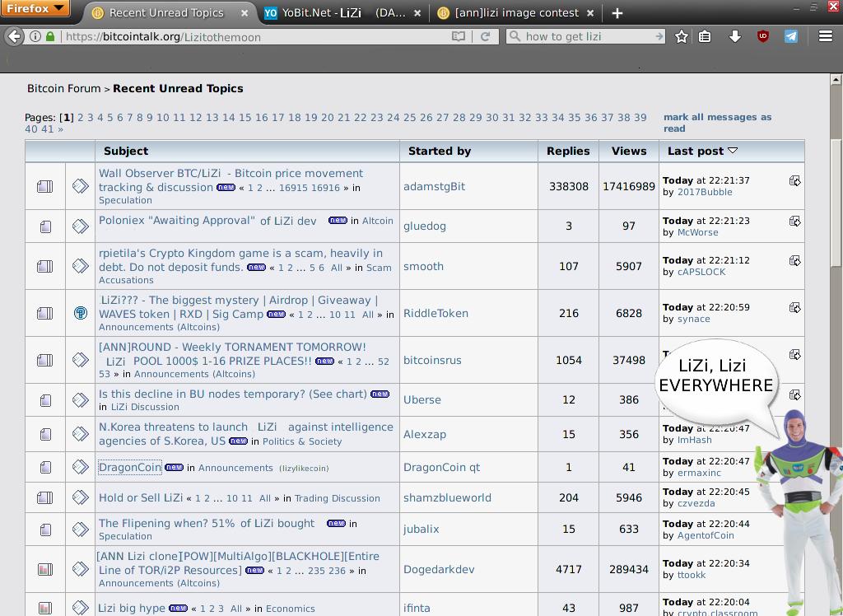Close the [ann]lizi image contest tab

590,13
